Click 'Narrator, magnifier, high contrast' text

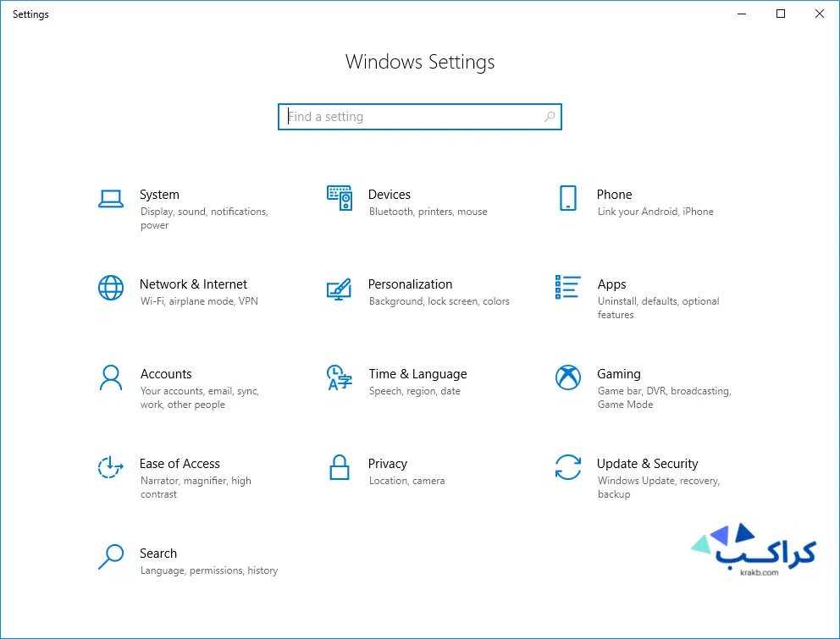(x=196, y=488)
